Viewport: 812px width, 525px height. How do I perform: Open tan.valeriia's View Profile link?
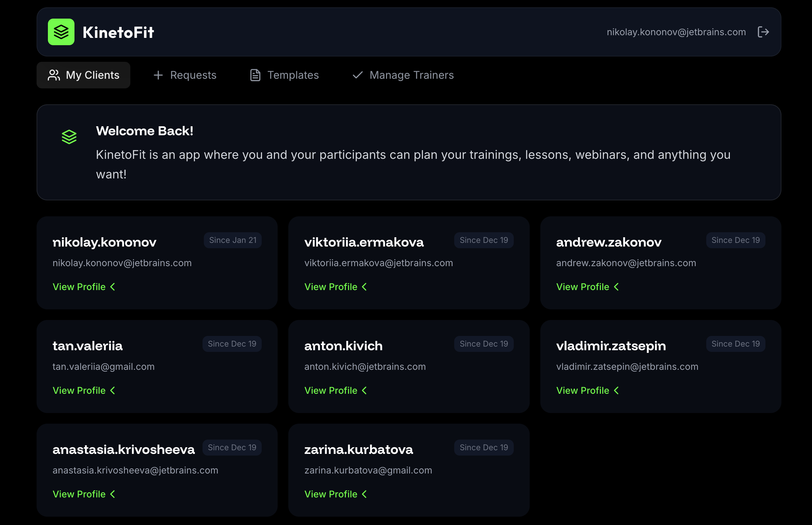(x=79, y=390)
